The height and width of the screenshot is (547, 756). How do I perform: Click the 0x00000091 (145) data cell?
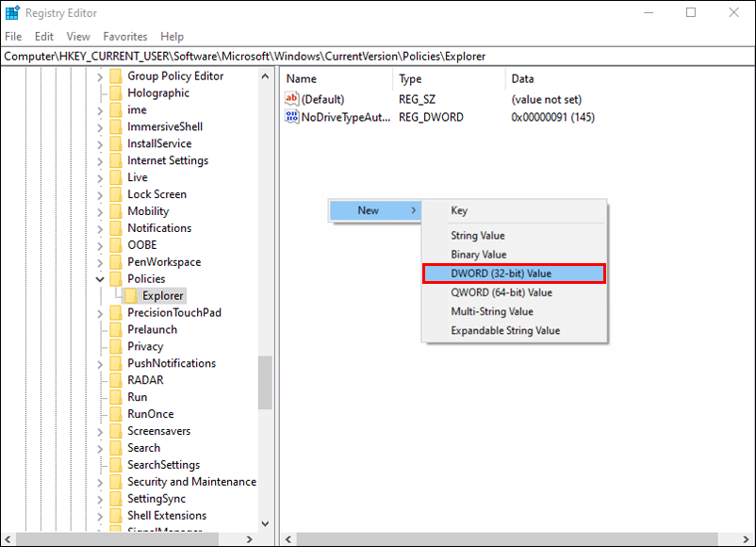pyautogui.click(x=553, y=117)
